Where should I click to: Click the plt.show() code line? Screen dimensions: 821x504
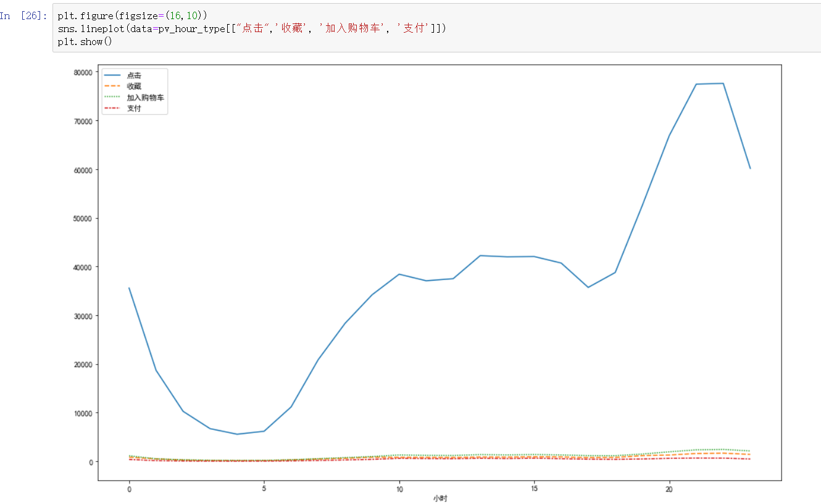(85, 41)
